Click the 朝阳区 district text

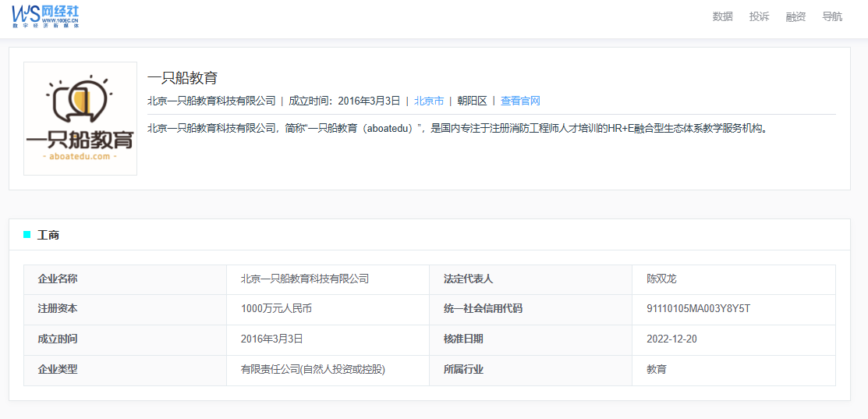point(472,101)
